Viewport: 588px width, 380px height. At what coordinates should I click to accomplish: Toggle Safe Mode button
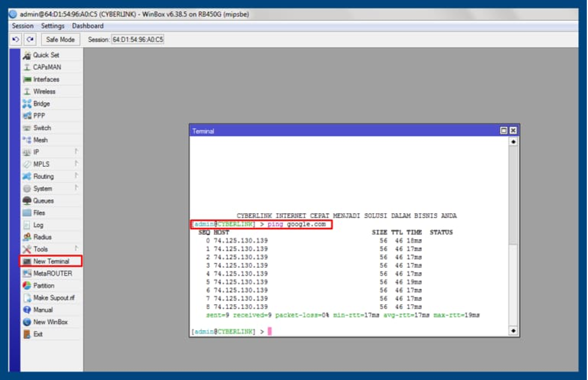click(60, 39)
